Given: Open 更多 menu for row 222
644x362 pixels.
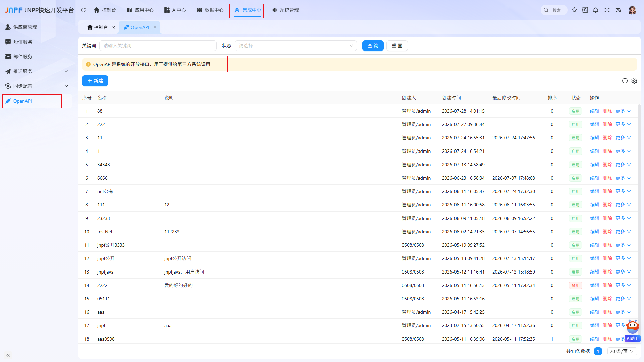Looking at the screenshot, I should [x=623, y=124].
